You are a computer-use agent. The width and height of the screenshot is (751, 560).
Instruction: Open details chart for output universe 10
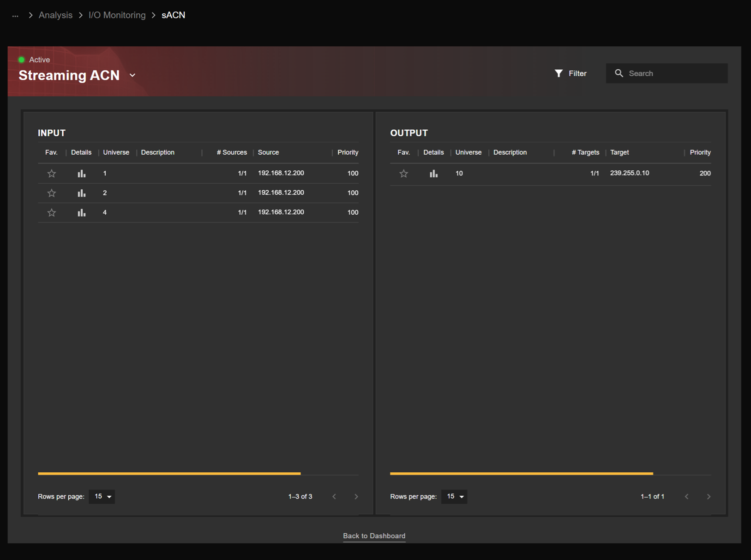pos(433,174)
